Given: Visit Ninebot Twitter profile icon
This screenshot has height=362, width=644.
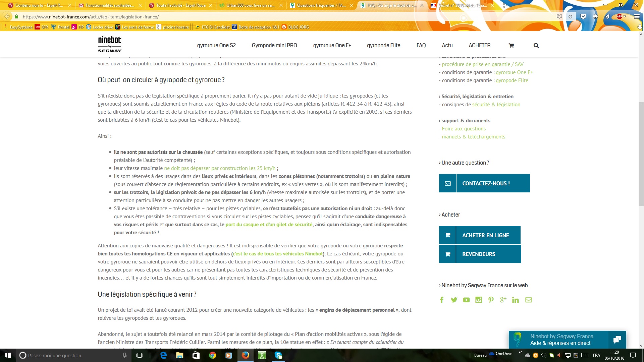Looking at the screenshot, I should click(454, 300).
